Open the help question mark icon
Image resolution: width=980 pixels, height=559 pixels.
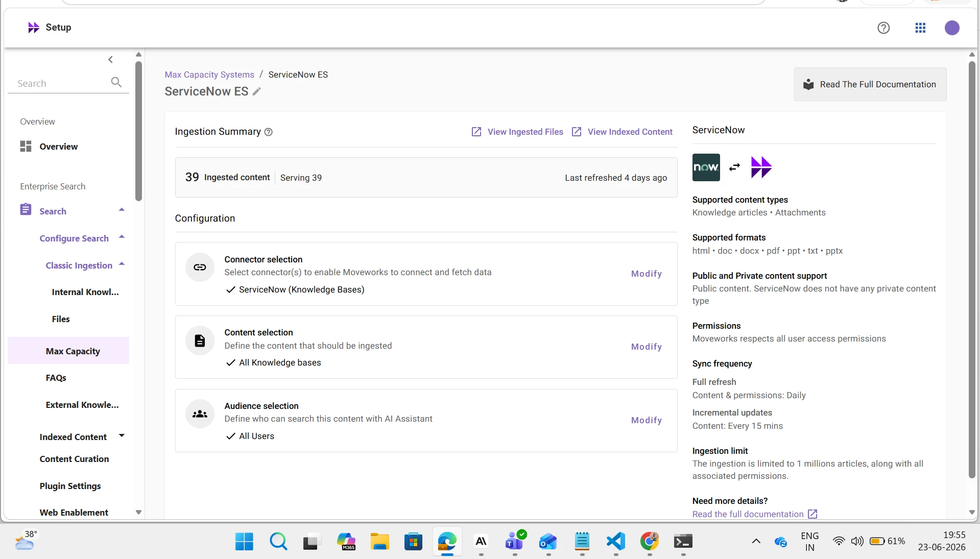pyautogui.click(x=883, y=28)
